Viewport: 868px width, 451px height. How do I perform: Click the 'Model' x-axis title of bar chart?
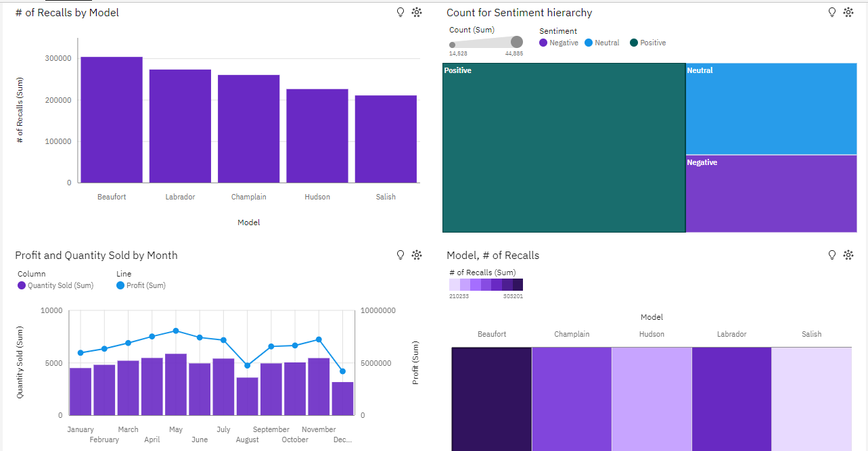tap(248, 222)
